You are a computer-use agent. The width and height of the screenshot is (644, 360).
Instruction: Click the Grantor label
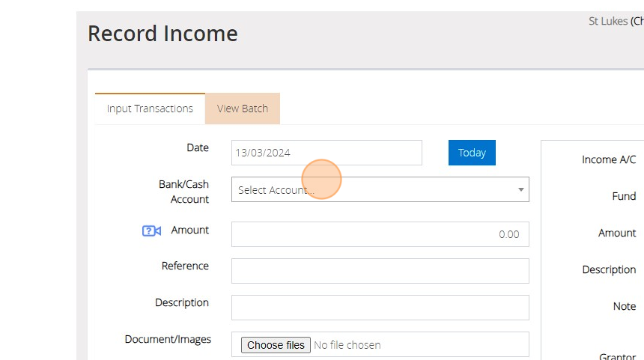(618, 356)
